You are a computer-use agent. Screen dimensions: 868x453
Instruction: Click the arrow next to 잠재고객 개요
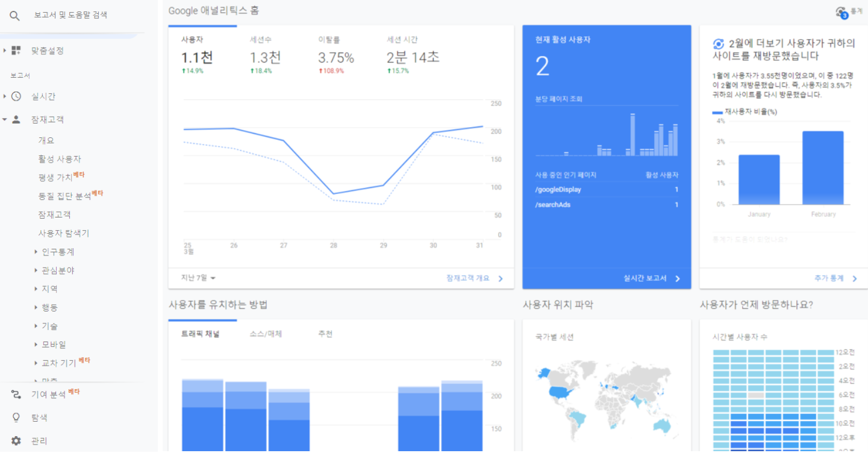501,278
